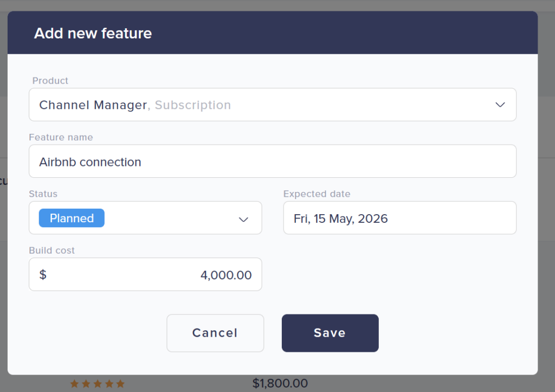This screenshot has height=392, width=555.
Task: Click the orange star rating behind dialog
Action: 98,384
